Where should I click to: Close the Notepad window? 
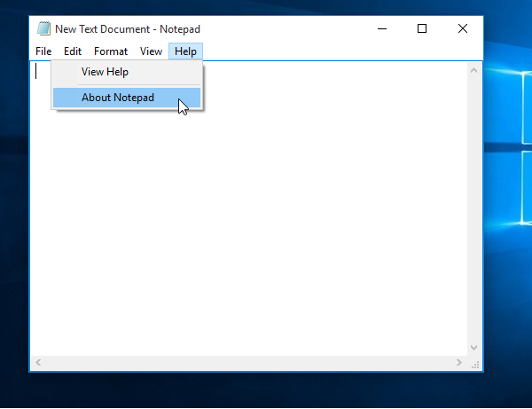coord(463,29)
